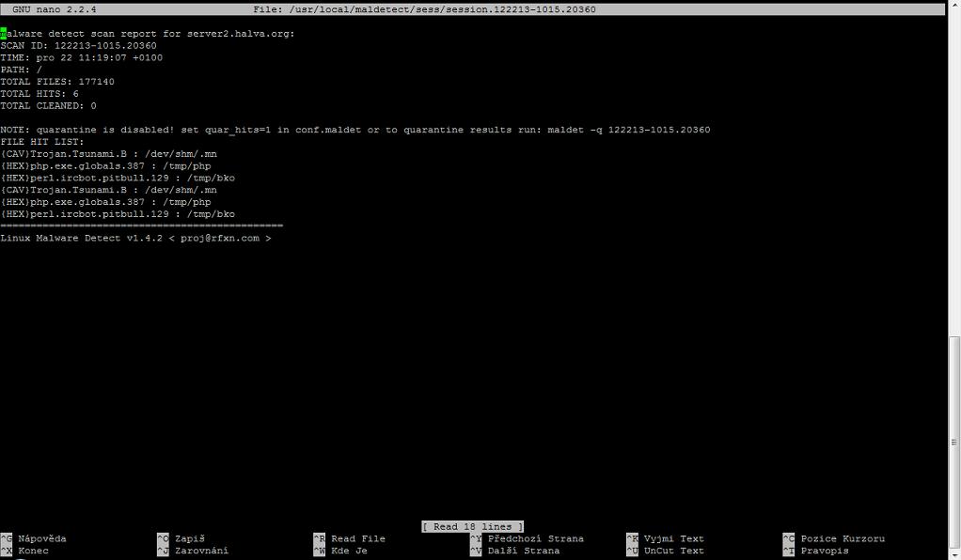Click the proj@rfxn.com email address
The image size is (961, 560).
point(219,239)
